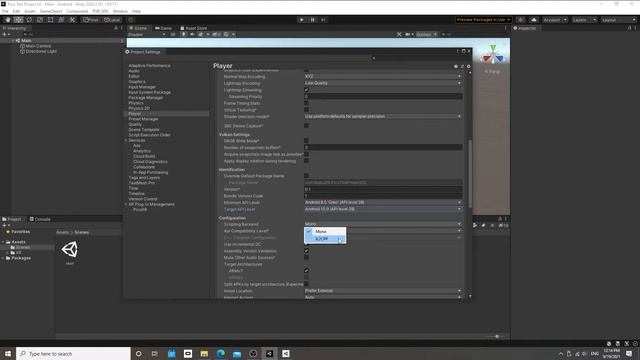Toggle Local handle rotation button
Viewport: 640px width, 360px height.
click(x=111, y=20)
